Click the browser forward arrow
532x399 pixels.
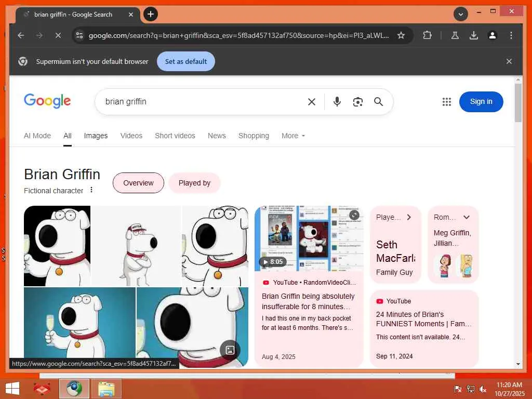point(39,35)
